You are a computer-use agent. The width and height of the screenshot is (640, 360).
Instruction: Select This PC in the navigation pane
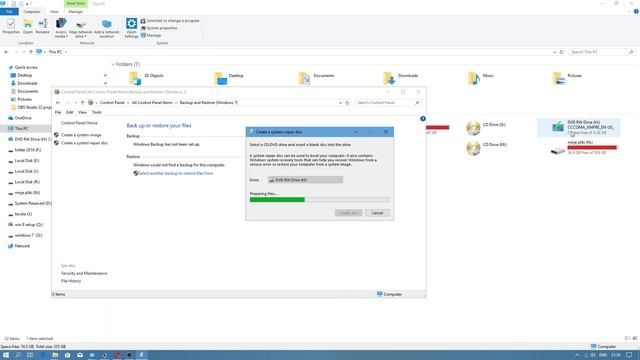19,129
